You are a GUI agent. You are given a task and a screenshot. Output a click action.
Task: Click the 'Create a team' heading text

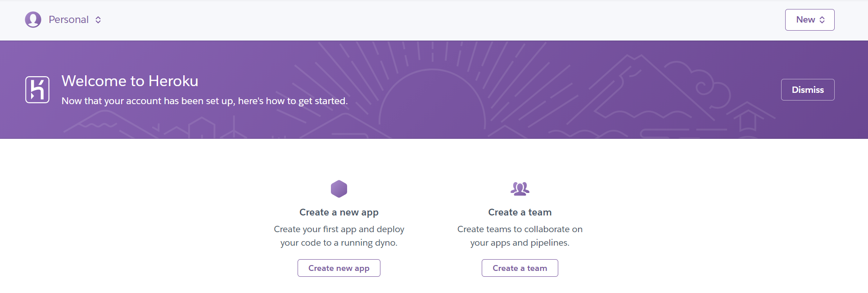520,212
